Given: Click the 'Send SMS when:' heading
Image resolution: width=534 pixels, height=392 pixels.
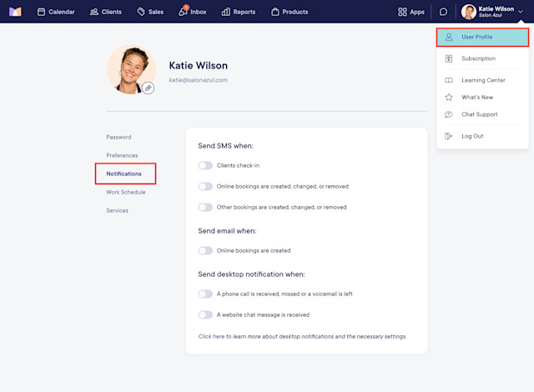Looking at the screenshot, I should 225,146.
